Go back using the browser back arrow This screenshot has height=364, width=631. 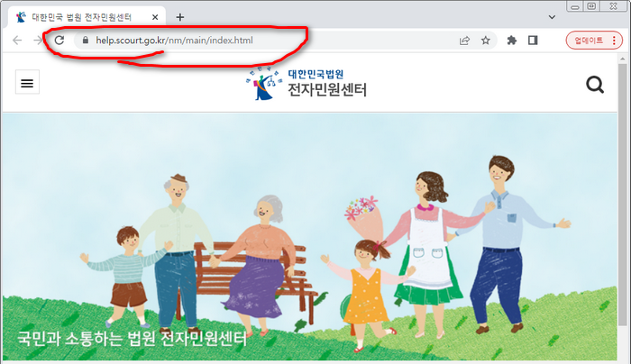point(17,41)
